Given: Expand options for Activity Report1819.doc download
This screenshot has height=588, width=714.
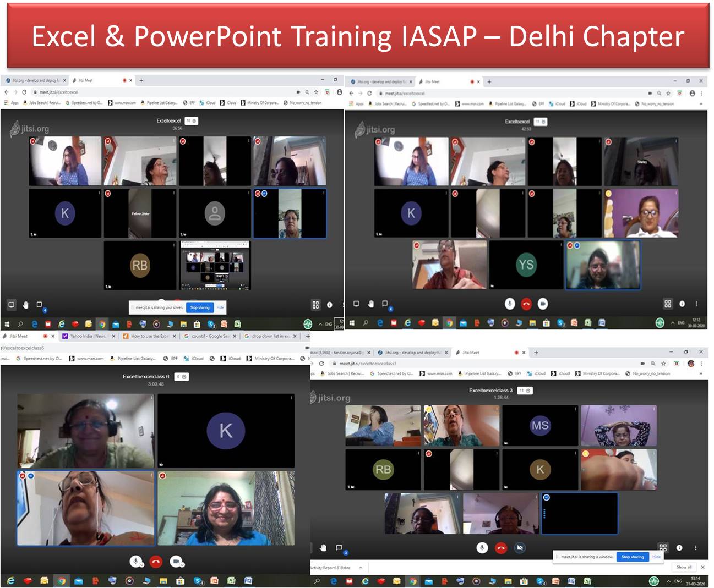Looking at the screenshot, I should 361,568.
